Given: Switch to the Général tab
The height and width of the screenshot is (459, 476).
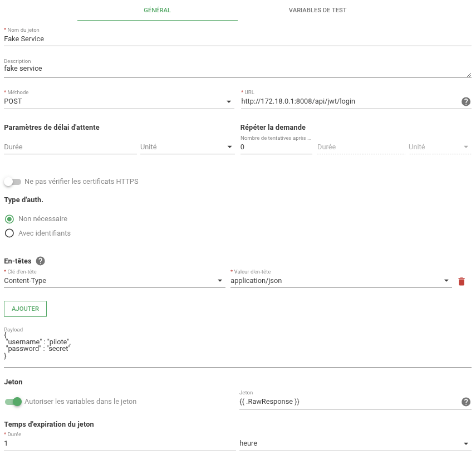Looking at the screenshot, I should pos(157,10).
